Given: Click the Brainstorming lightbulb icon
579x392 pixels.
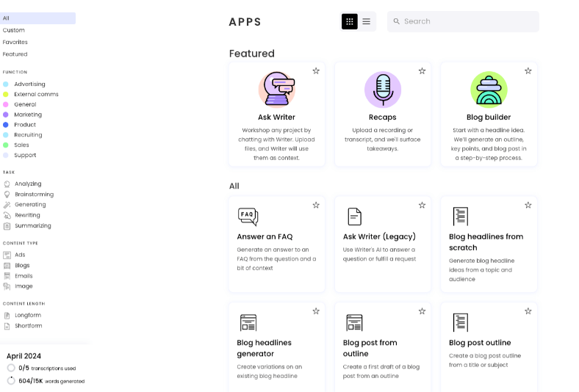Looking at the screenshot, I should click(7, 195).
